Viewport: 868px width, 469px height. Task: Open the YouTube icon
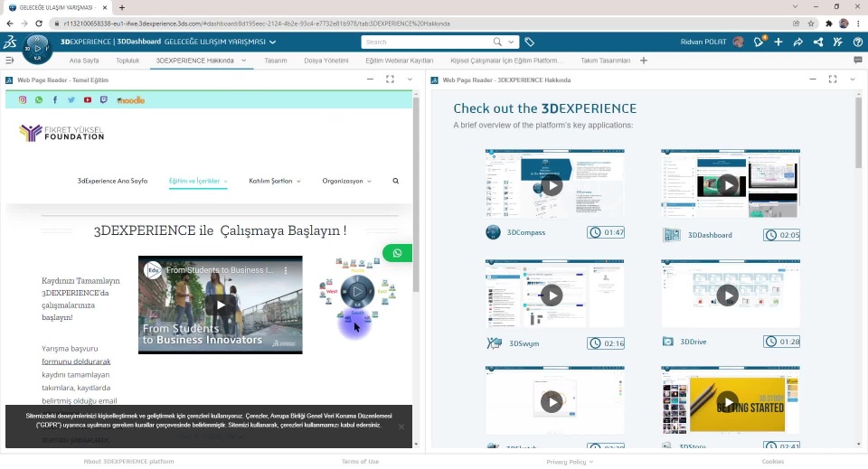click(88, 100)
